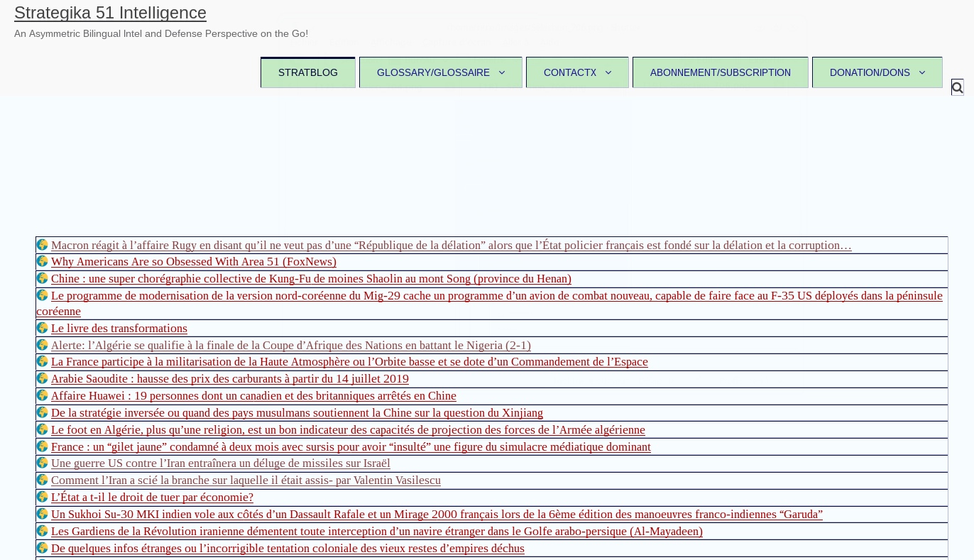This screenshot has height=560, width=974.
Task: Open the Mig-29 nord-coréenne modernisation article
Action: (496, 296)
